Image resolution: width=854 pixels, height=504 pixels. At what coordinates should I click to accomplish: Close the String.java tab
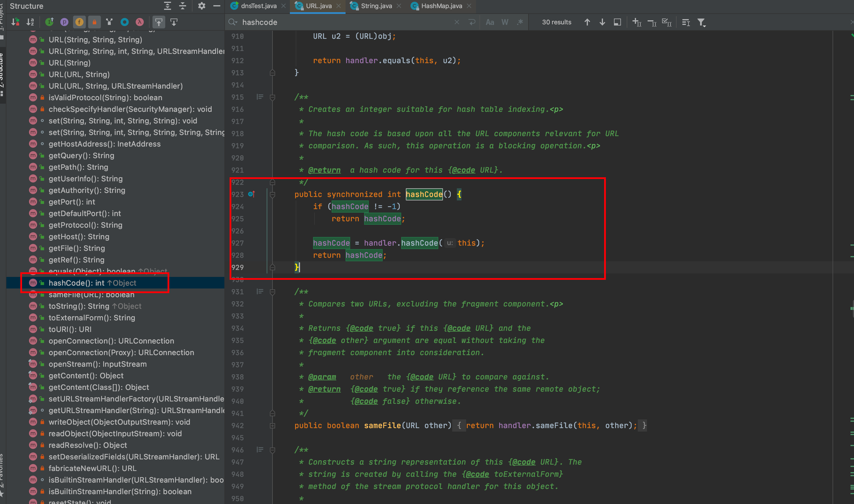point(399,6)
